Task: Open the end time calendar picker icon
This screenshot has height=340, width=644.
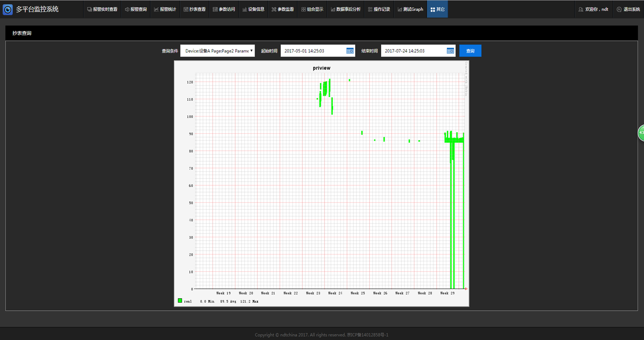Action: [x=450, y=51]
